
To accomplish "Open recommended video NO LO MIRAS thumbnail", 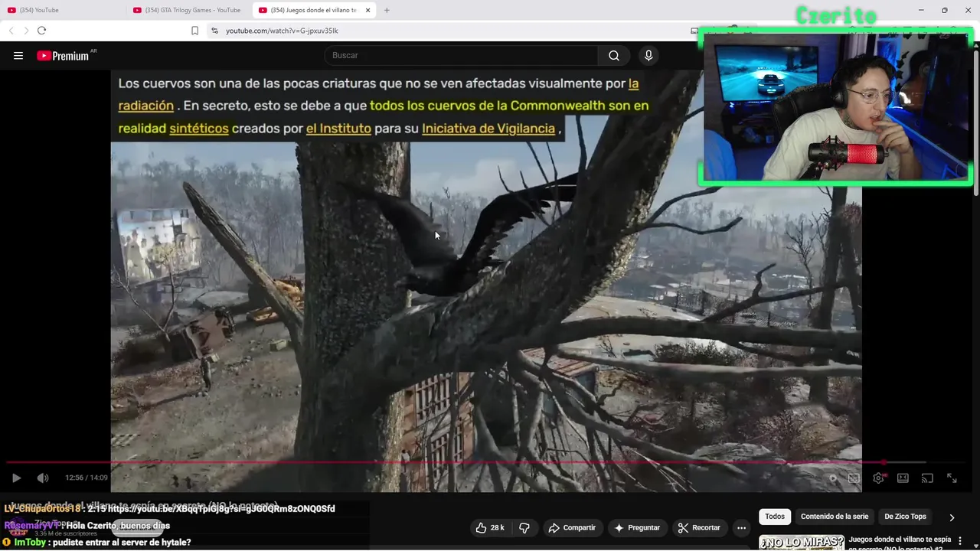I will tap(802, 543).
